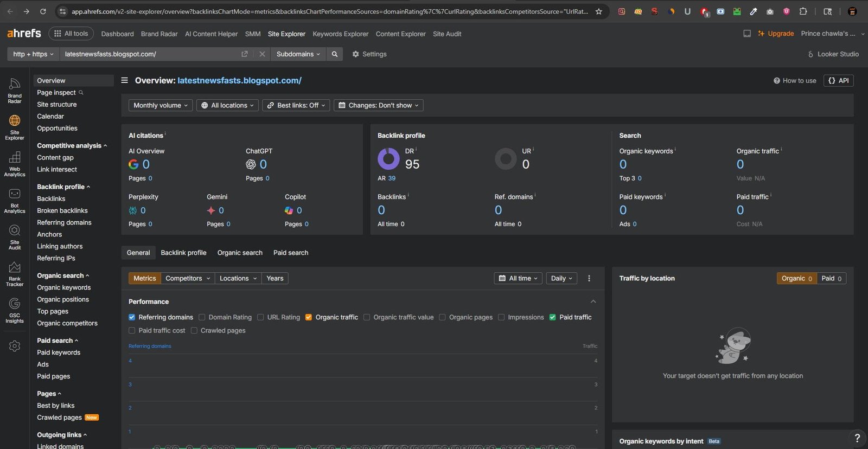
Task: Switch traffic by location to Paid
Action: (x=831, y=278)
